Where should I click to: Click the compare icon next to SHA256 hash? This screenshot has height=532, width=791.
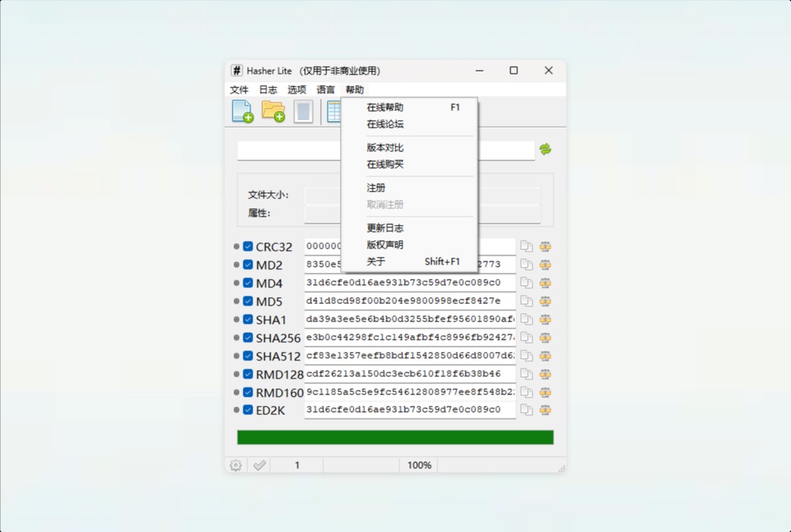545,337
